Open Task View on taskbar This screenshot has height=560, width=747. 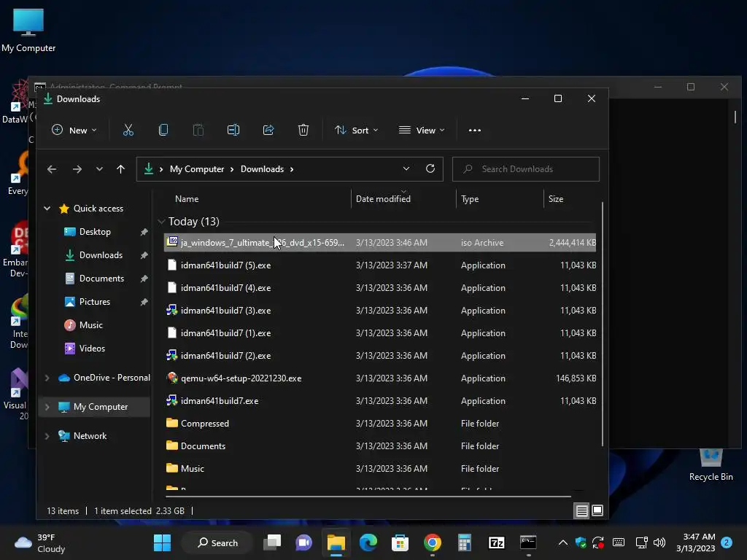pyautogui.click(x=273, y=542)
